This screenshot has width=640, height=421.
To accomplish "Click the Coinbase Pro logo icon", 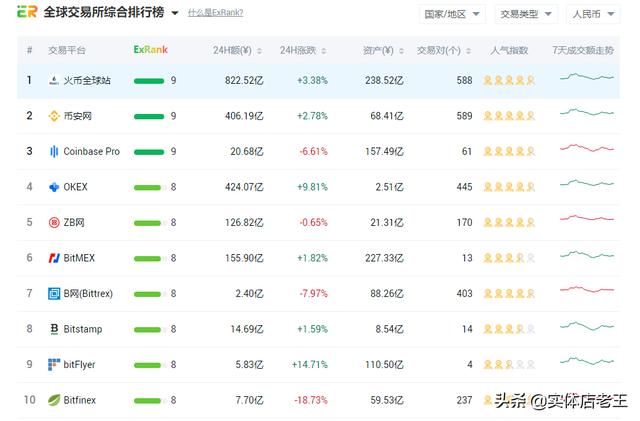I will coord(54,151).
